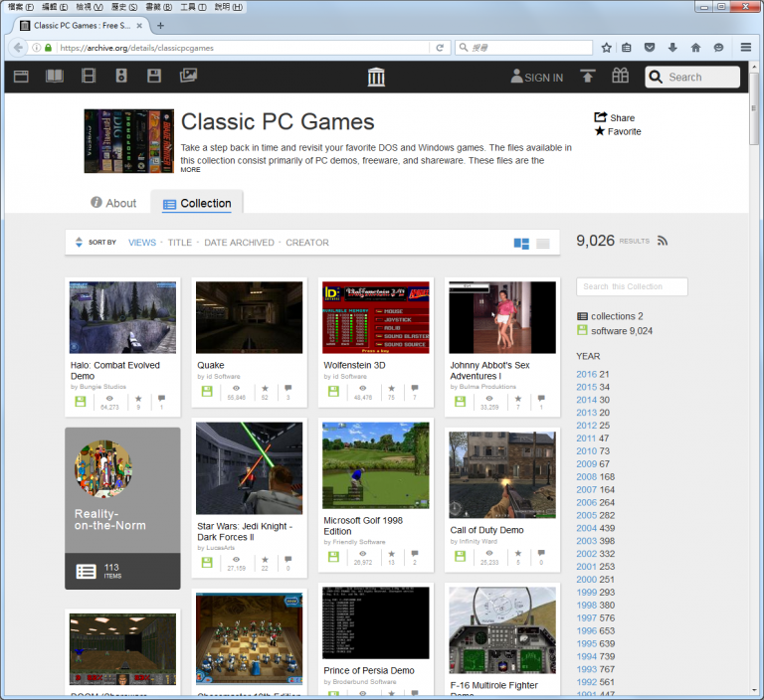Image resolution: width=764 pixels, height=700 pixels.
Task: Open Halo: Combat Evolved Demo thumbnail
Action: coord(122,317)
